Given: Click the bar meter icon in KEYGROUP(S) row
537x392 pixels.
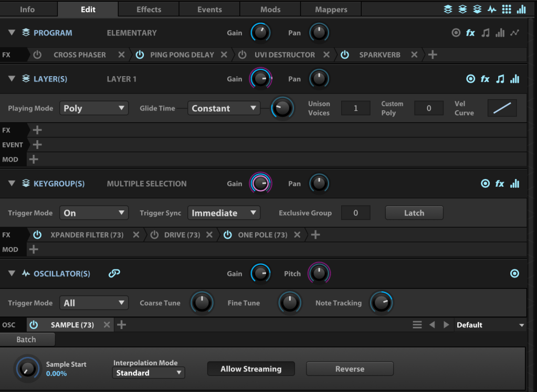Looking at the screenshot, I should pyautogui.click(x=514, y=184).
